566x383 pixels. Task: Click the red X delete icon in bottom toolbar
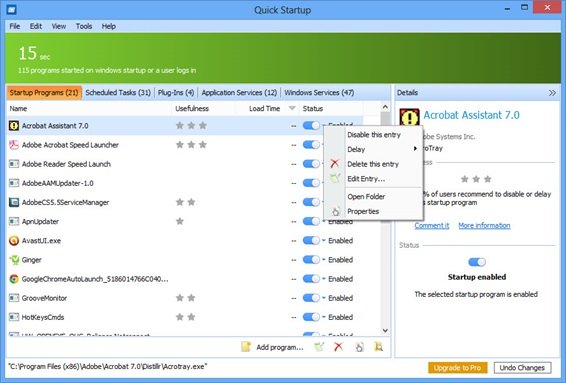pyautogui.click(x=338, y=347)
